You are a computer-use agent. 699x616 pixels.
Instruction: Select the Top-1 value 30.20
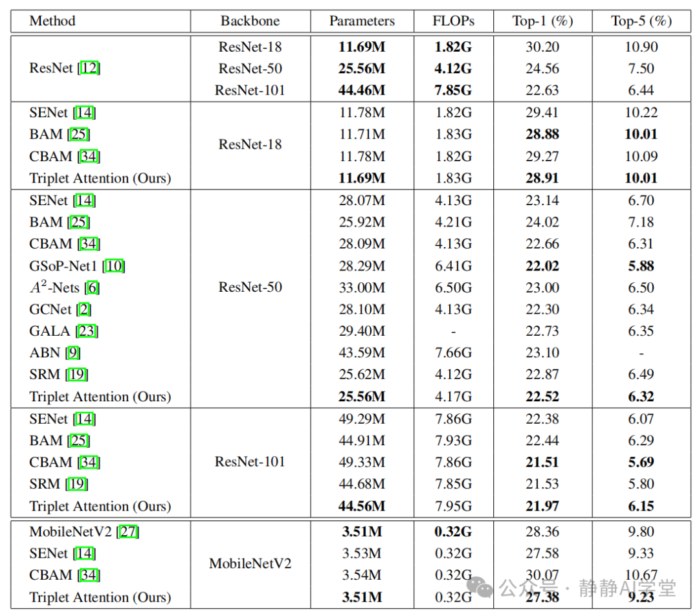pyautogui.click(x=542, y=47)
